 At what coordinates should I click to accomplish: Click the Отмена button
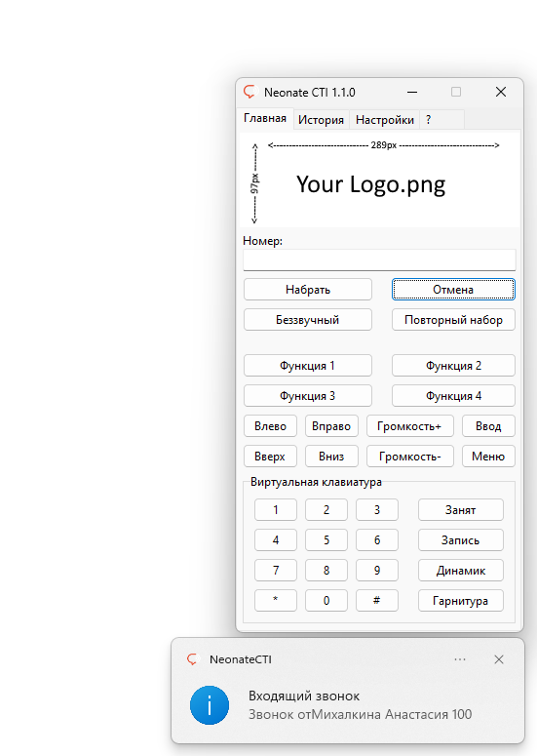coord(453,290)
